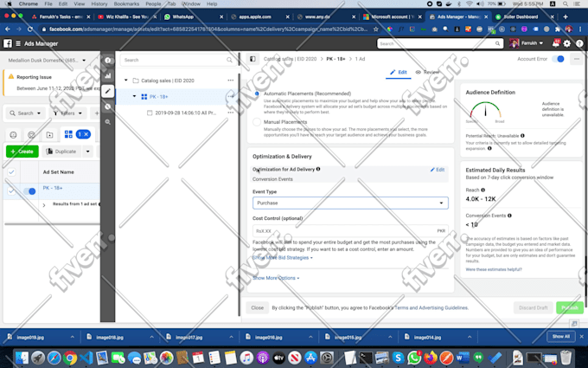Open the info icon in the dark sidebar
Viewport: 588px width, 368px height.
pyautogui.click(x=107, y=60)
